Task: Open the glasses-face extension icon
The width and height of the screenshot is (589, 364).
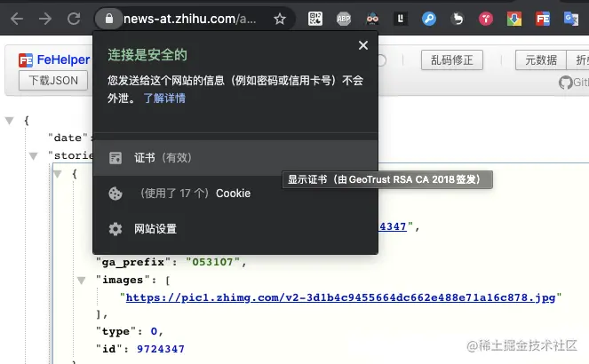Action: 372,19
